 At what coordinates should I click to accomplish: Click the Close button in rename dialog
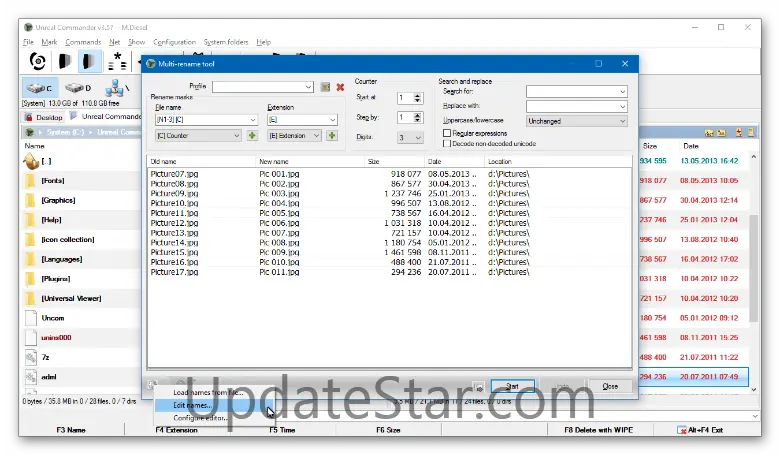pyautogui.click(x=610, y=386)
